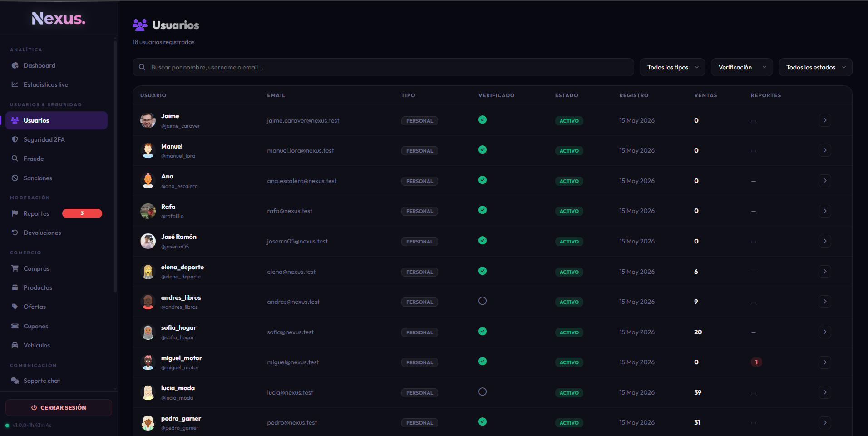Click the red 3 badge on Reportes
868x436 pixels.
click(x=82, y=213)
